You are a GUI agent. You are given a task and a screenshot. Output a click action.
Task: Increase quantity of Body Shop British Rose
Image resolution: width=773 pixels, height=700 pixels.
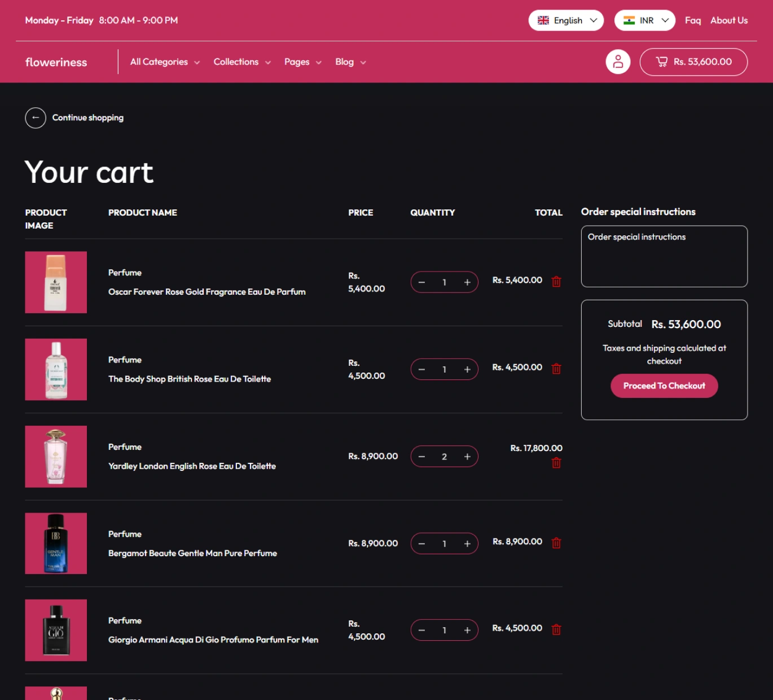(467, 369)
